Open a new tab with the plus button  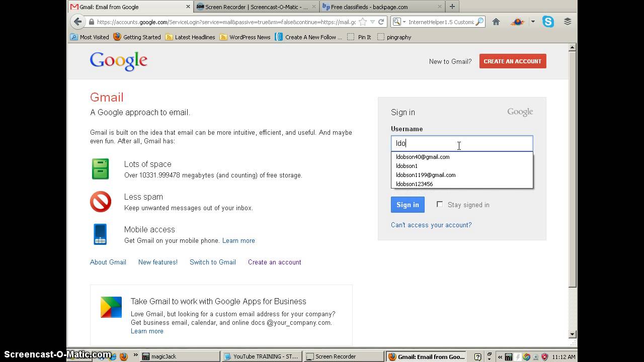point(452,7)
